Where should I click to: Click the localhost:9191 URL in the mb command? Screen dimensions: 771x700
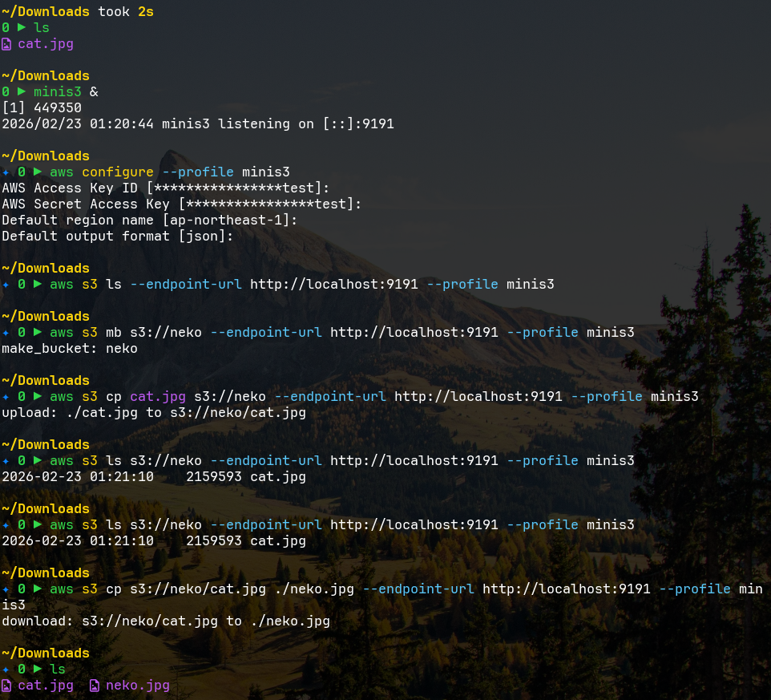[414, 333]
